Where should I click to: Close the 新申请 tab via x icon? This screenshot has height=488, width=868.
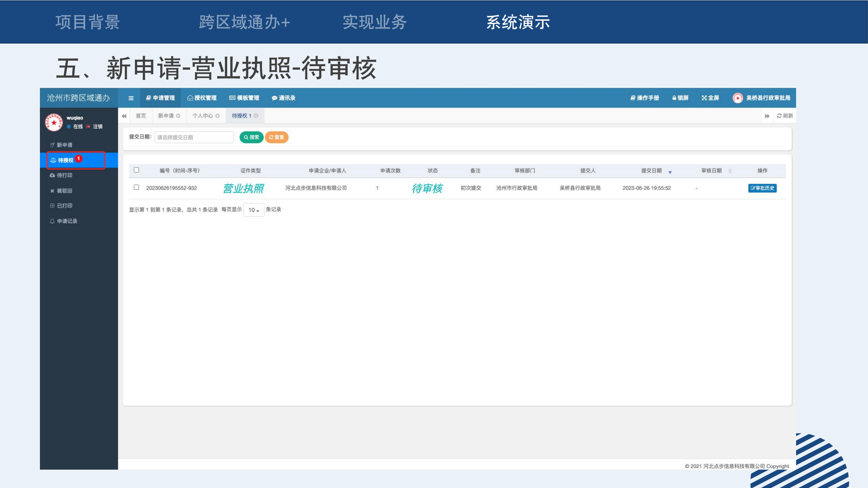click(x=178, y=116)
